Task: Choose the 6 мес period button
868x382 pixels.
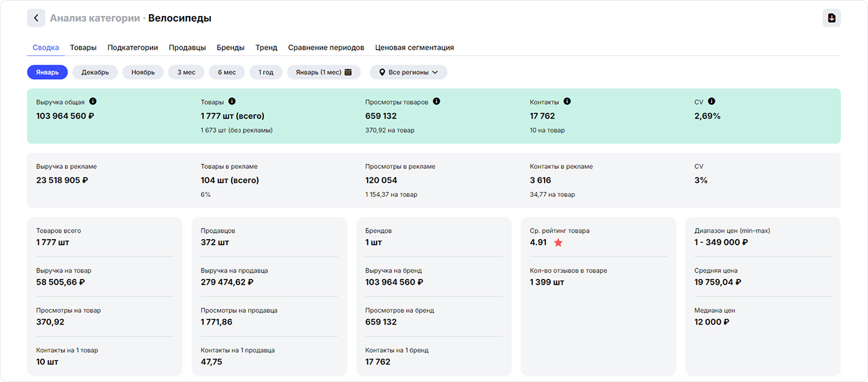Action: tap(227, 72)
